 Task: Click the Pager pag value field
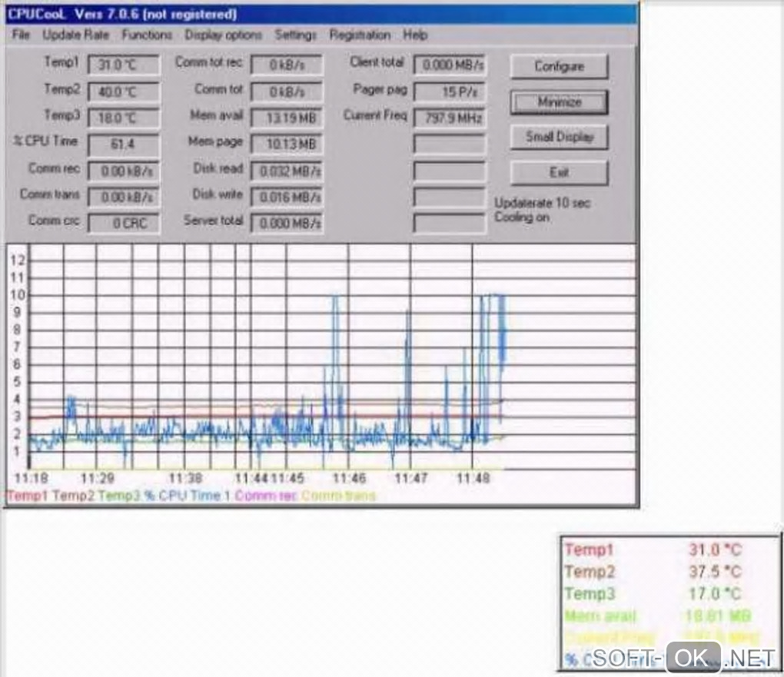click(450, 92)
